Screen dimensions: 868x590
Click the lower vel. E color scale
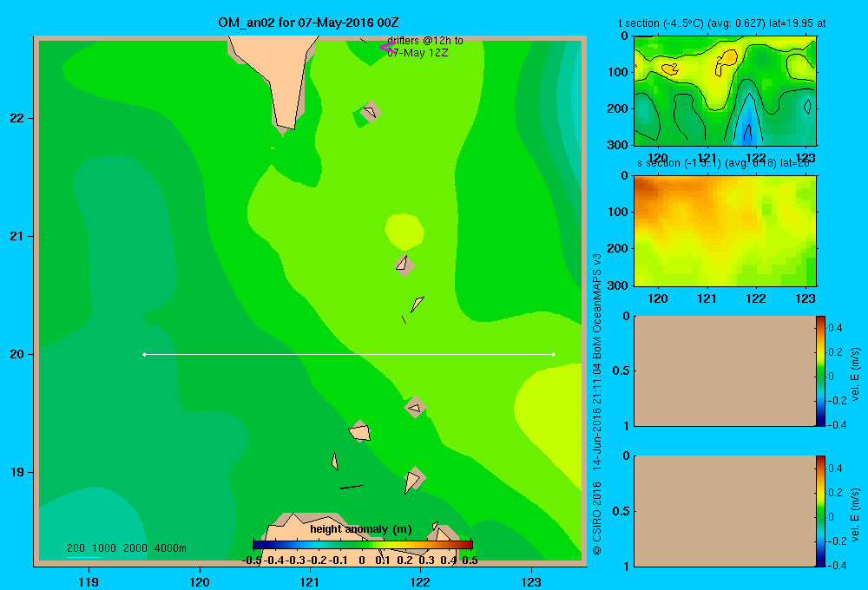pyautogui.click(x=820, y=511)
